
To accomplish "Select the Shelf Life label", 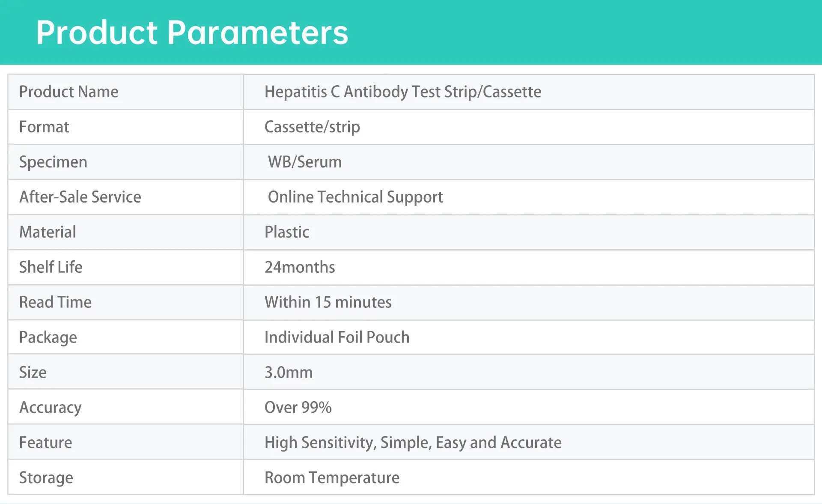I will [51, 267].
